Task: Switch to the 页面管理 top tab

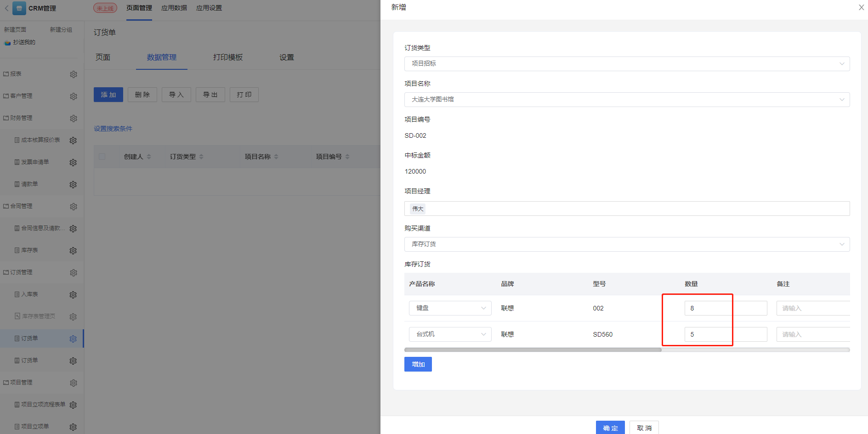Action: click(139, 8)
